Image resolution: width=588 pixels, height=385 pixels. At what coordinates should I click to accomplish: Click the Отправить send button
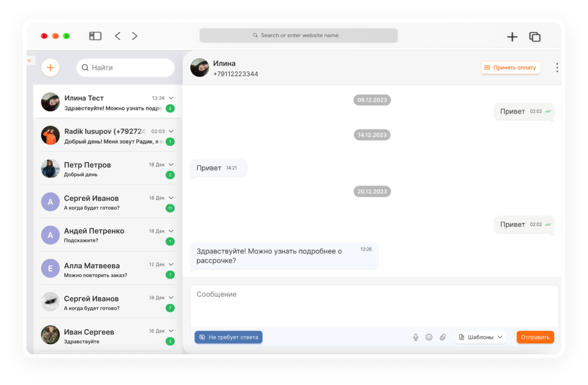[535, 337]
